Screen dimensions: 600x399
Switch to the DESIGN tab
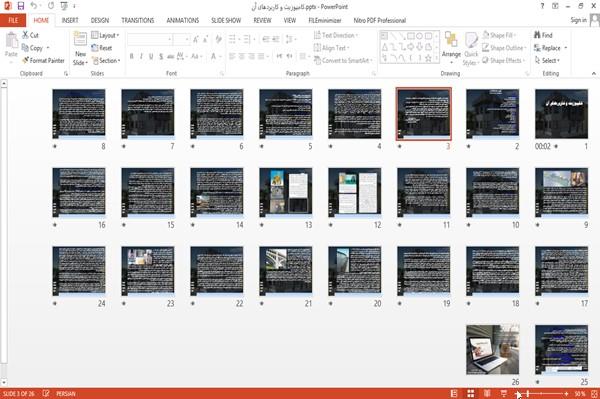pos(99,20)
